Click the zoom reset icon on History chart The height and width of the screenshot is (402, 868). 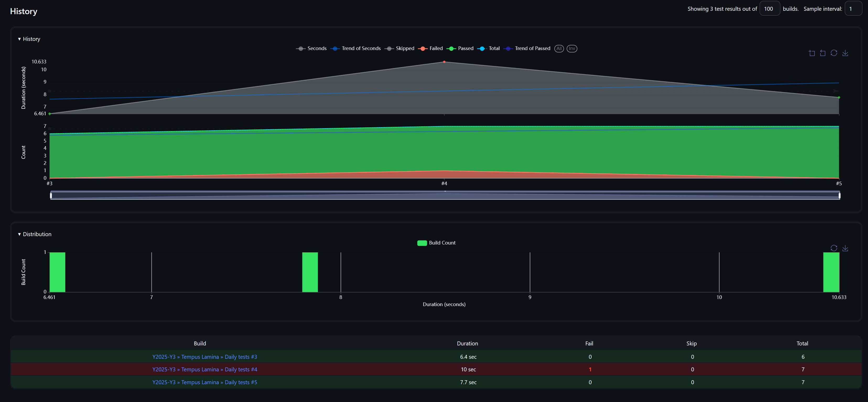823,53
